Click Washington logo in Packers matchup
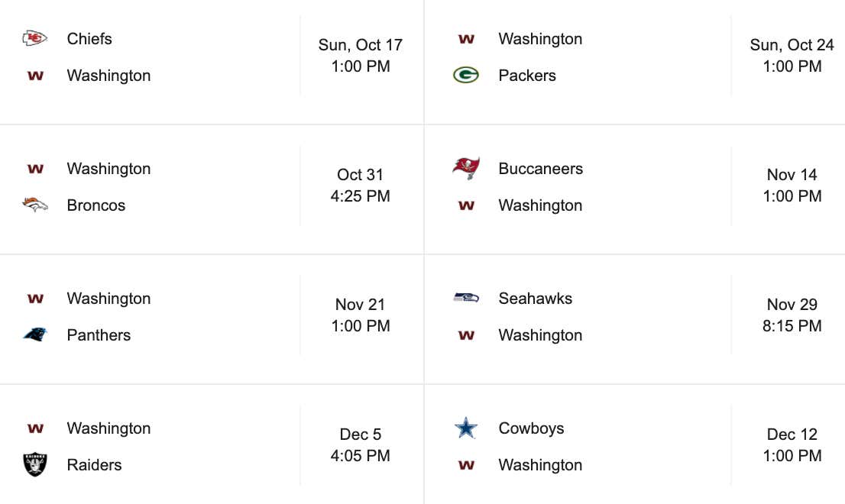Image resolution: width=845 pixels, height=504 pixels. tap(466, 39)
